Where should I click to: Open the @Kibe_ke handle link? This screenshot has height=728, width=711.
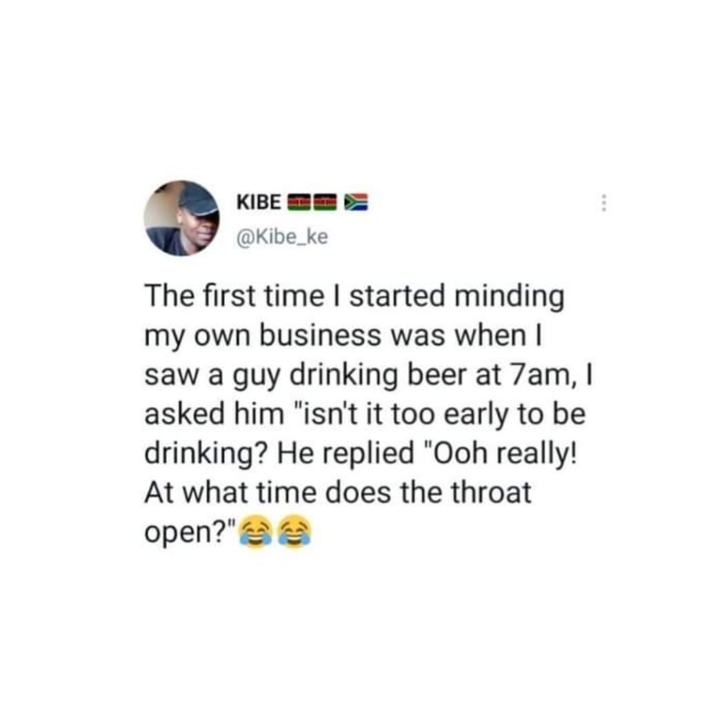pyautogui.click(x=283, y=238)
